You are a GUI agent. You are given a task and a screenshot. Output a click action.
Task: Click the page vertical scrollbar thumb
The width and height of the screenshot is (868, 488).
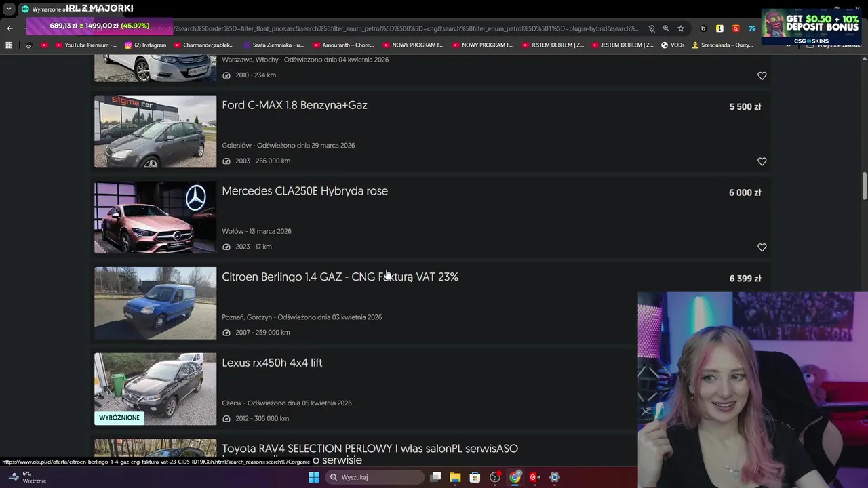click(x=864, y=186)
